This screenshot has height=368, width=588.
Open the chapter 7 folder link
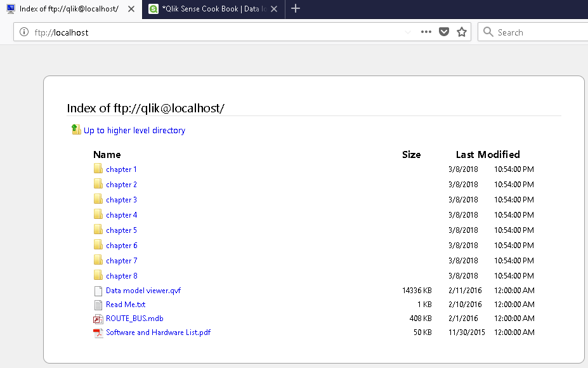point(122,261)
